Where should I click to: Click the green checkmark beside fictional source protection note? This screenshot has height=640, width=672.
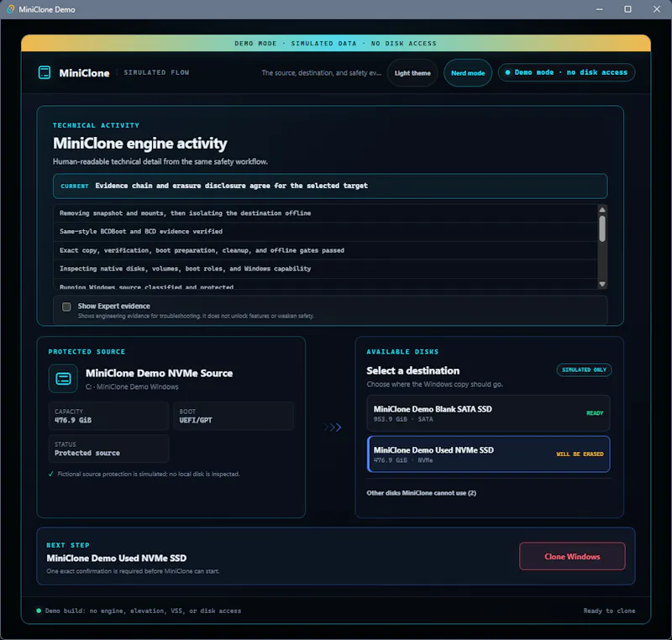51,474
